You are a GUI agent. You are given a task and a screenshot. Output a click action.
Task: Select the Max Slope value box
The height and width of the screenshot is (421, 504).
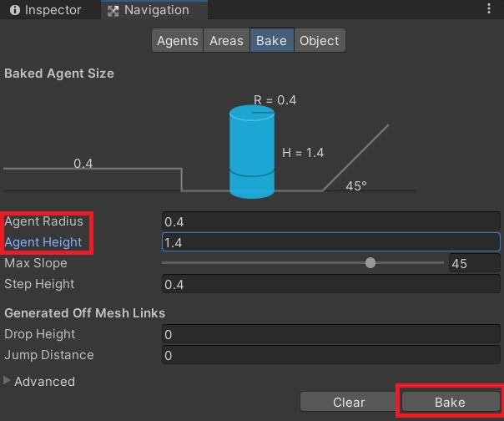tap(474, 263)
